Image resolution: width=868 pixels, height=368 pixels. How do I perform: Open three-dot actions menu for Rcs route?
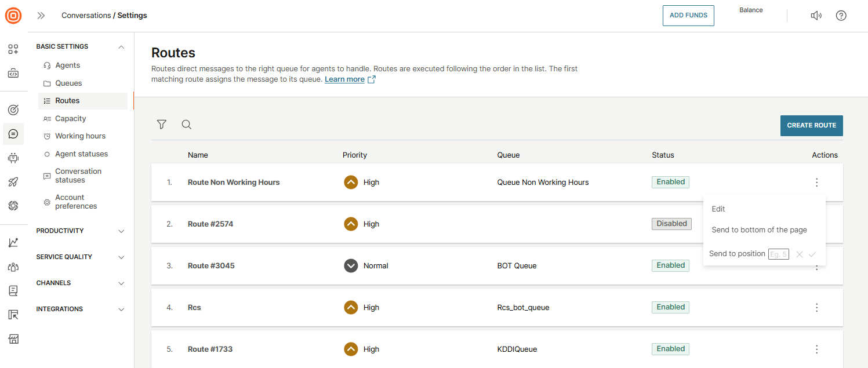(x=816, y=308)
